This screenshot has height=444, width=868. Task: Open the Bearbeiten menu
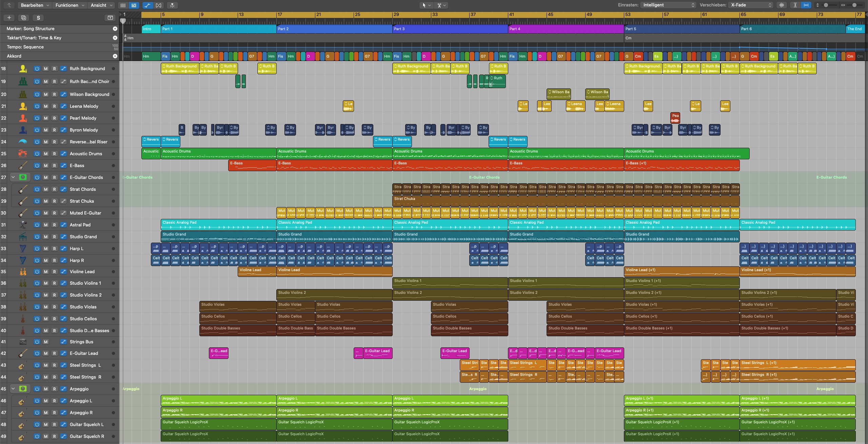(x=35, y=5)
